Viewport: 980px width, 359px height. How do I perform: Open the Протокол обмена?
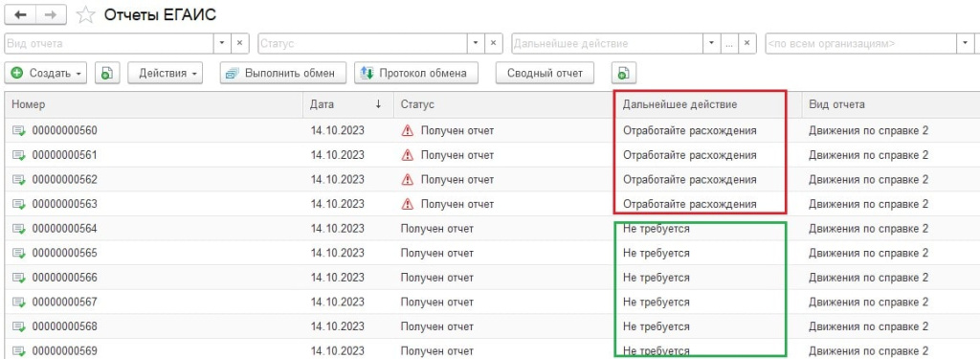click(x=417, y=73)
